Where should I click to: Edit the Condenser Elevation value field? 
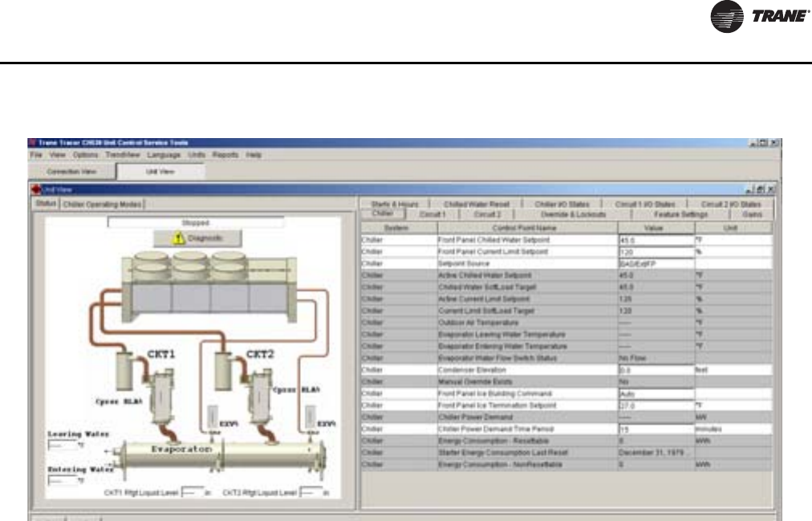[x=656, y=370]
